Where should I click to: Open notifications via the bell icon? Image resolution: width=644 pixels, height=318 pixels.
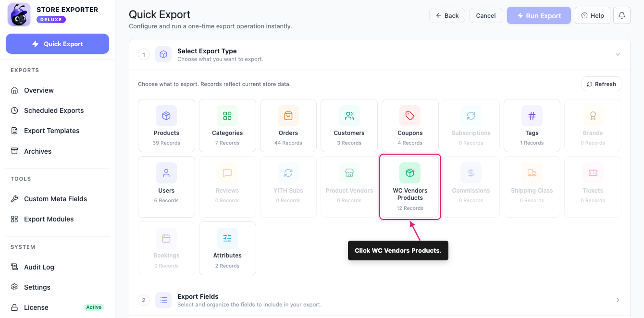click(622, 15)
